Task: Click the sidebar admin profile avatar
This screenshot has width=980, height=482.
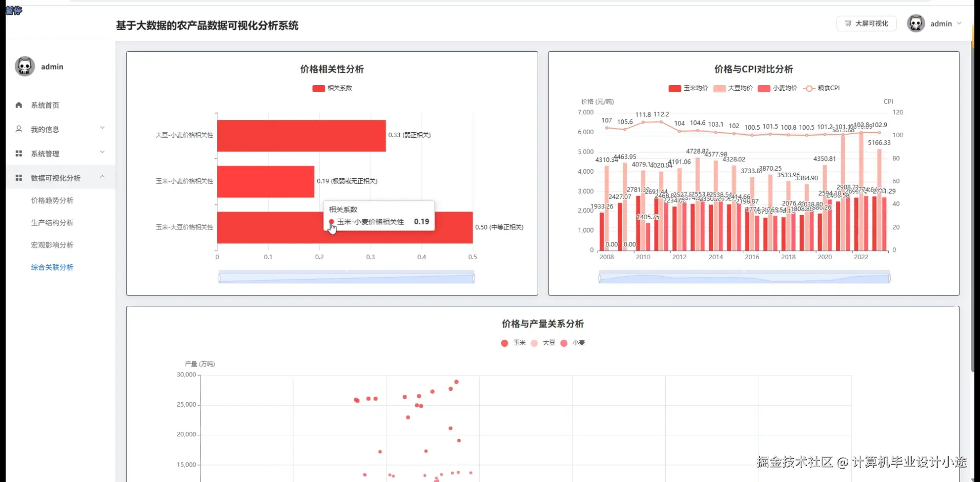Action: pos(24,66)
